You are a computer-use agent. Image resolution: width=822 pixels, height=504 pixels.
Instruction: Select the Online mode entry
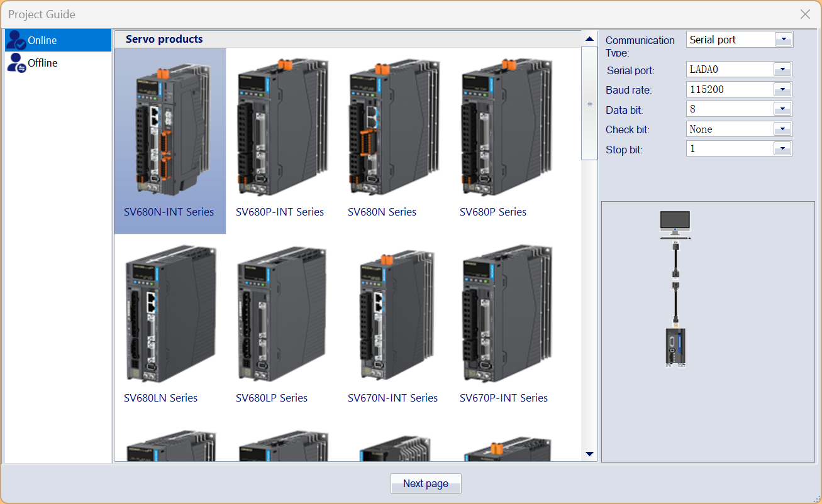coord(58,40)
